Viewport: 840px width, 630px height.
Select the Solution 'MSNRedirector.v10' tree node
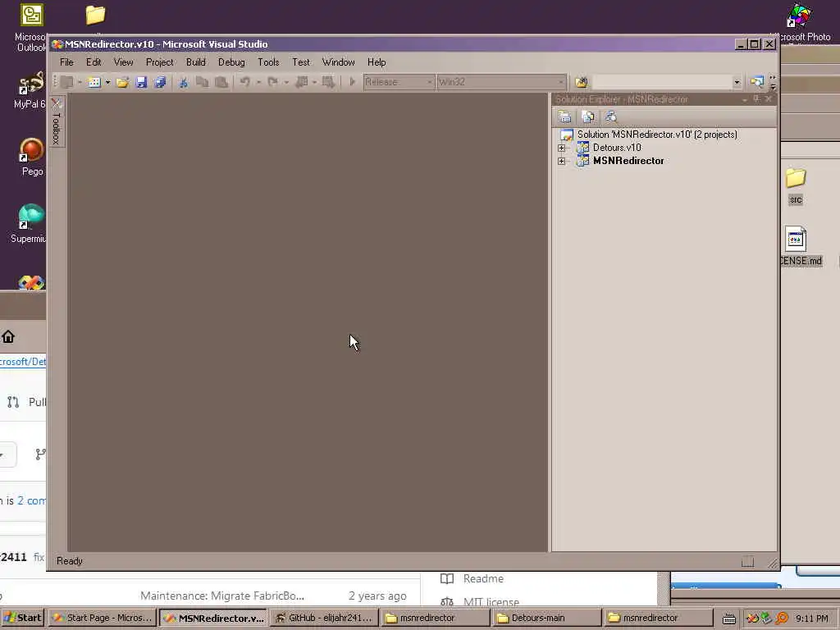coord(657,135)
